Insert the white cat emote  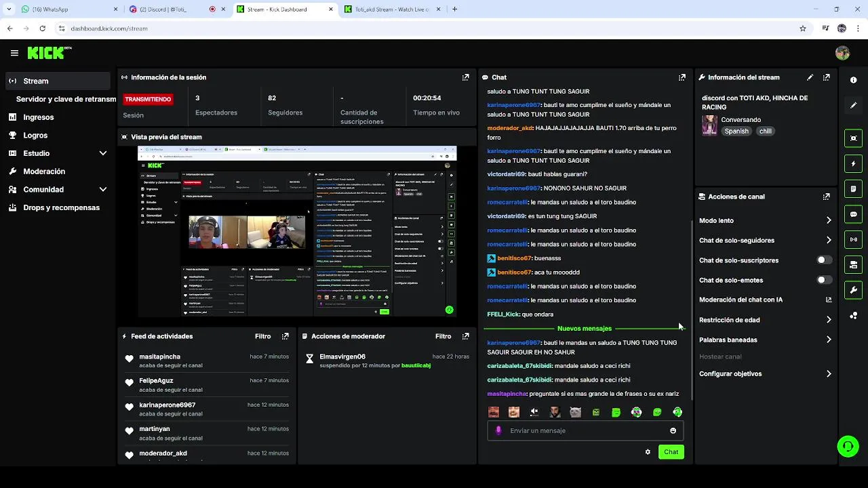coord(575,412)
